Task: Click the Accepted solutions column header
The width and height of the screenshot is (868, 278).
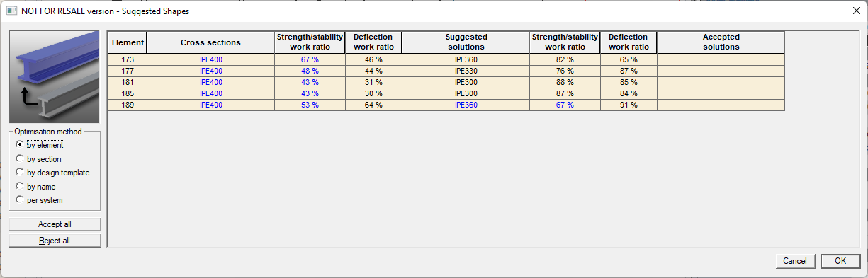Action: (721, 42)
